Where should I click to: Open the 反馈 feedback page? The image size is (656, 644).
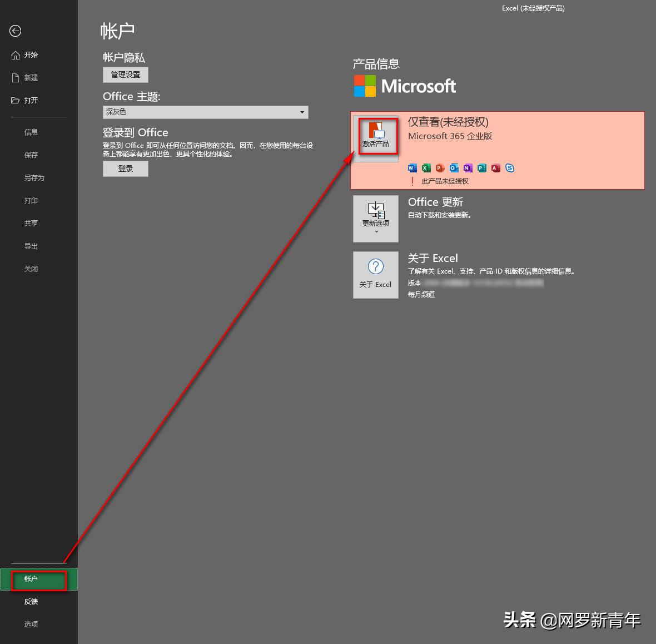pos(31,601)
